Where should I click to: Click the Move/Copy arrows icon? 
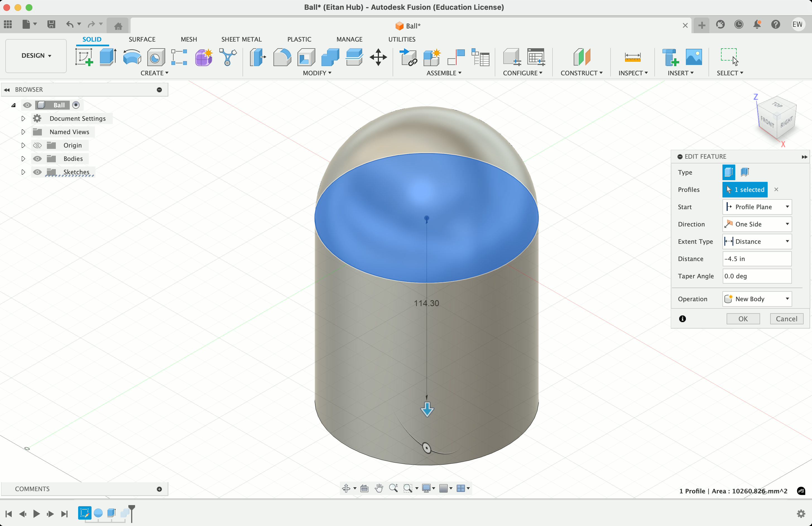(x=378, y=57)
